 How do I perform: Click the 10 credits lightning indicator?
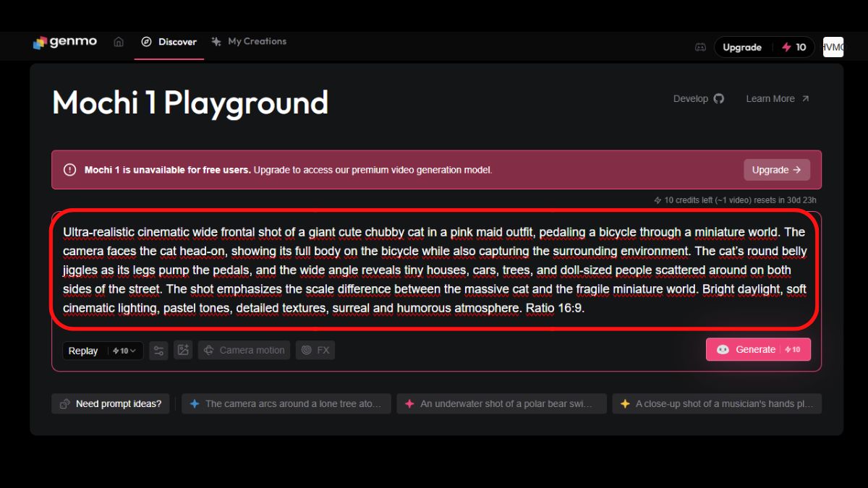(793, 47)
